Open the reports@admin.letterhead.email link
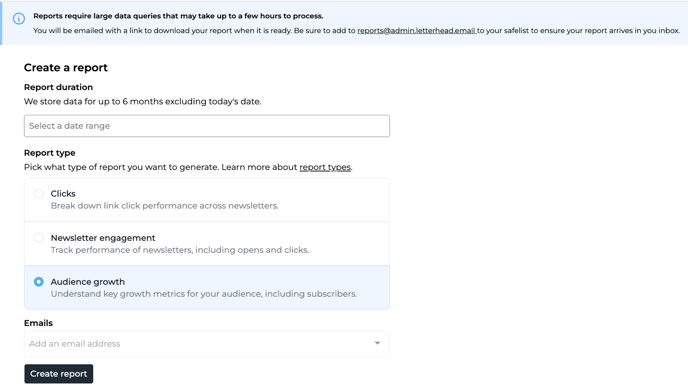Viewport: 688px width, 386px height. click(416, 31)
